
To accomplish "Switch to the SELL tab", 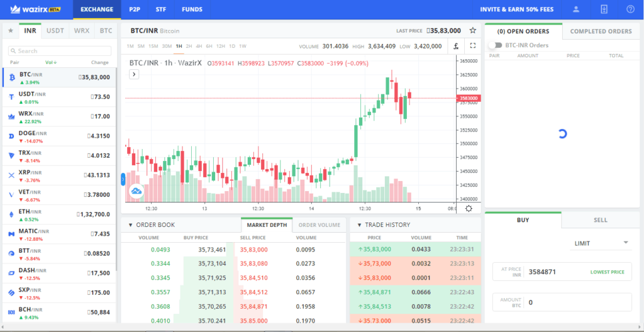I will tap(601, 220).
